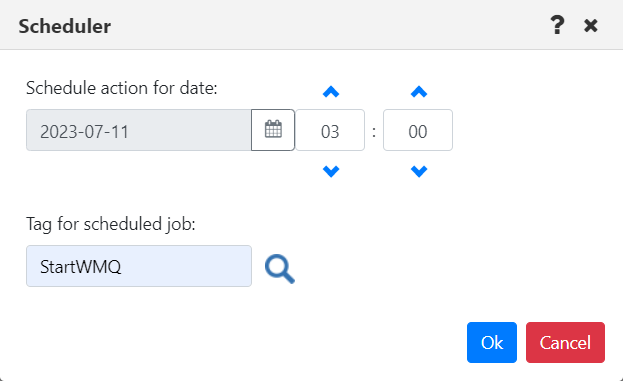Increase the minutes with up chevron
This screenshot has width=623, height=381.
[419, 92]
